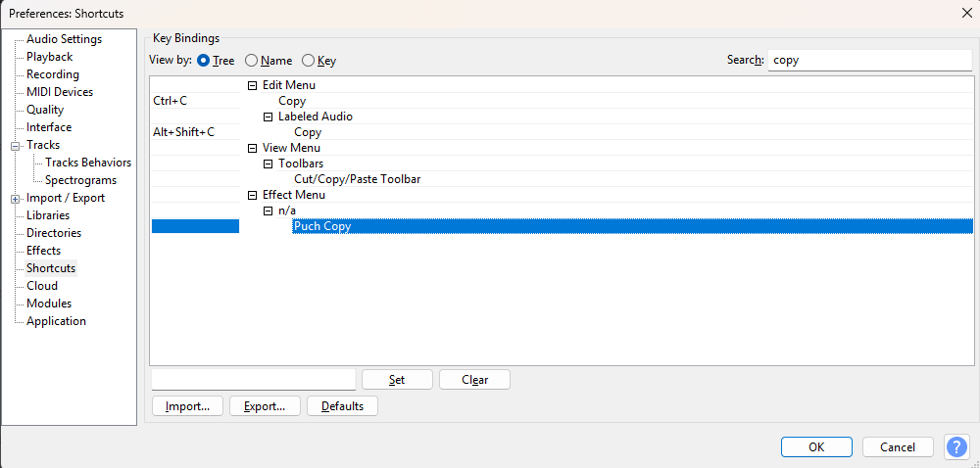Collapse the Toolbars tree node

[269, 164]
